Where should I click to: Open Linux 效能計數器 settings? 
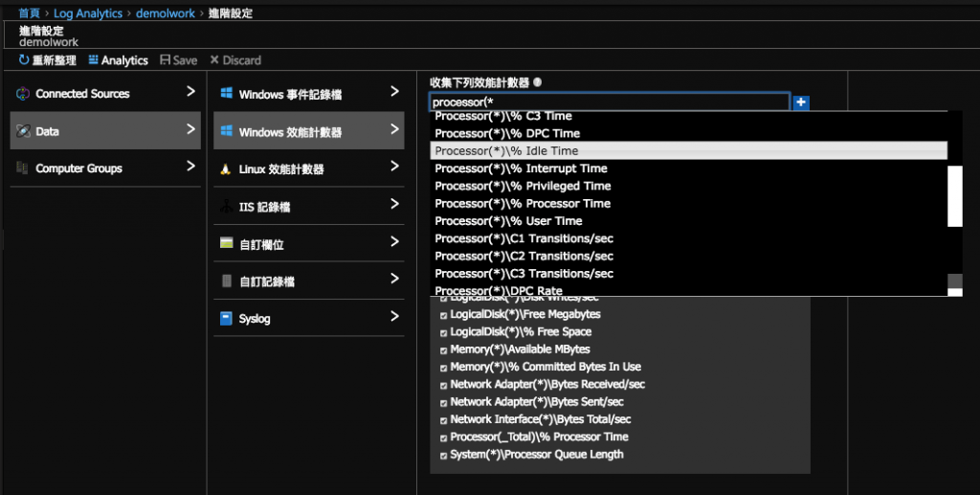309,169
